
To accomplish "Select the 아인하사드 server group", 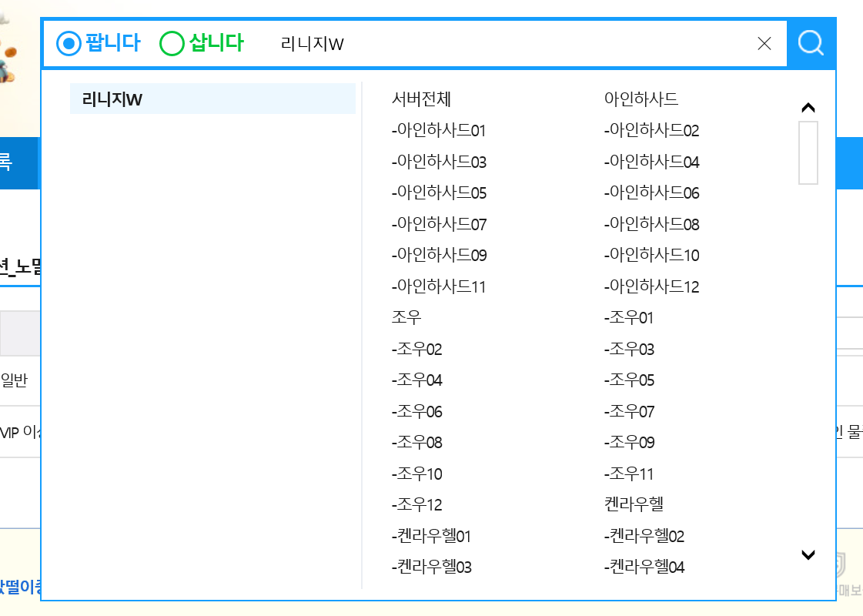I will coord(641,99).
